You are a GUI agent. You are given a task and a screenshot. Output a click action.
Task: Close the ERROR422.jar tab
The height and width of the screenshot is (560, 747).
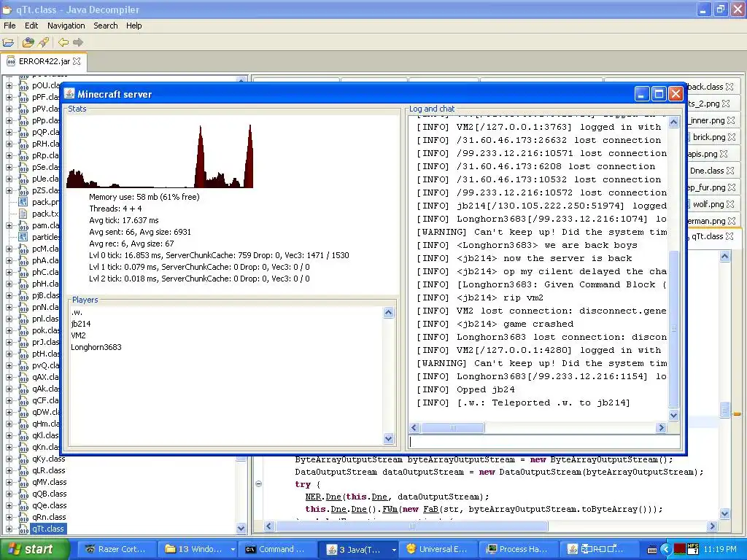(77, 61)
